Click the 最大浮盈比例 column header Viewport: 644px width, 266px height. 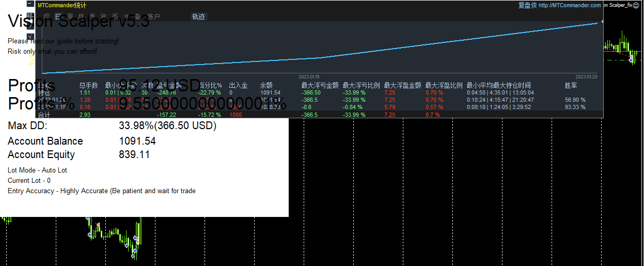[x=444, y=85]
